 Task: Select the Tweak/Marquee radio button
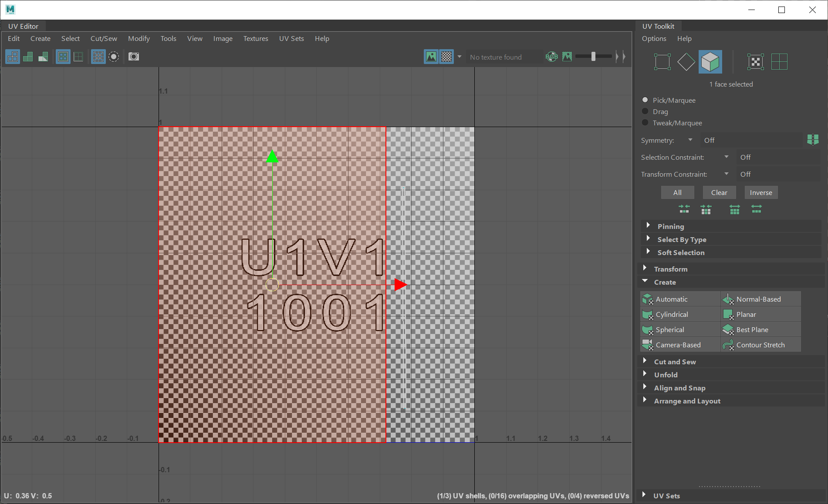pyautogui.click(x=645, y=122)
